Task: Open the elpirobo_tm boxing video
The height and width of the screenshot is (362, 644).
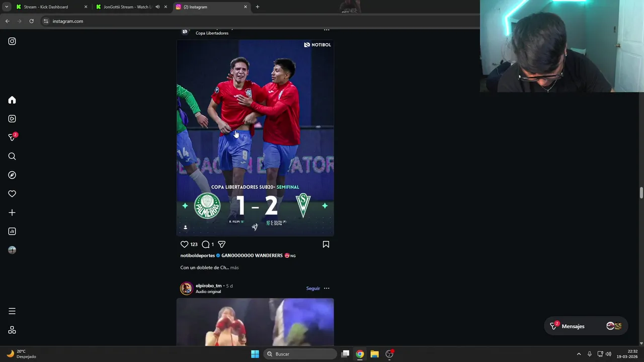Action: [255, 322]
